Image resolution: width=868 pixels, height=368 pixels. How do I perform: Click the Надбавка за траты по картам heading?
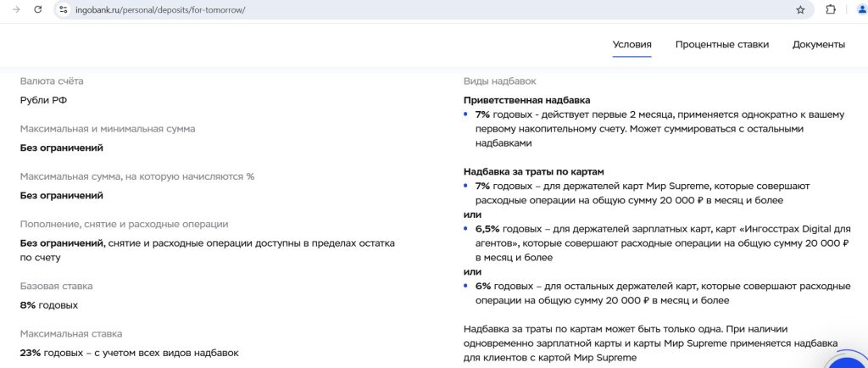click(x=534, y=172)
